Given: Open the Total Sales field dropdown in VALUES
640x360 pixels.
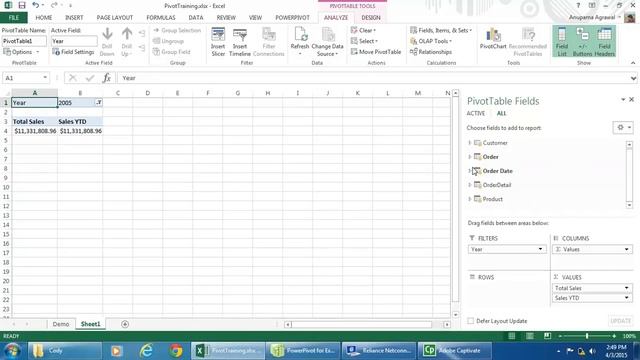Looking at the screenshot, I should pos(627,288).
